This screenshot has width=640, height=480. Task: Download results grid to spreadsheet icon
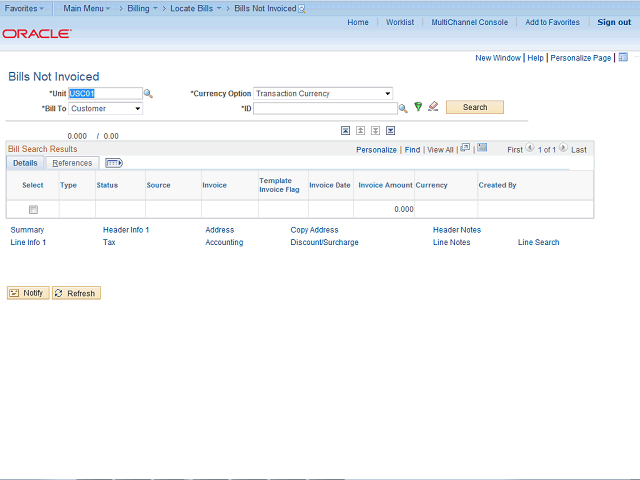pos(482,147)
